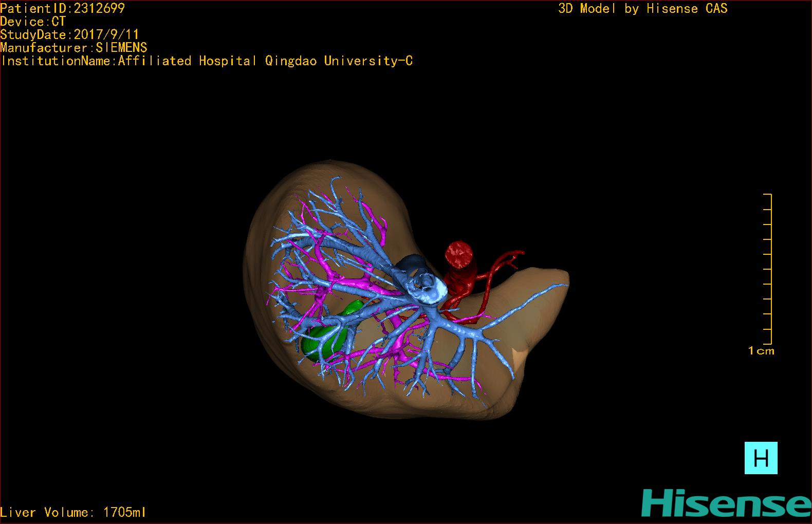Click the cyan H orientation marker
The height and width of the screenshot is (524, 812).
click(x=761, y=458)
